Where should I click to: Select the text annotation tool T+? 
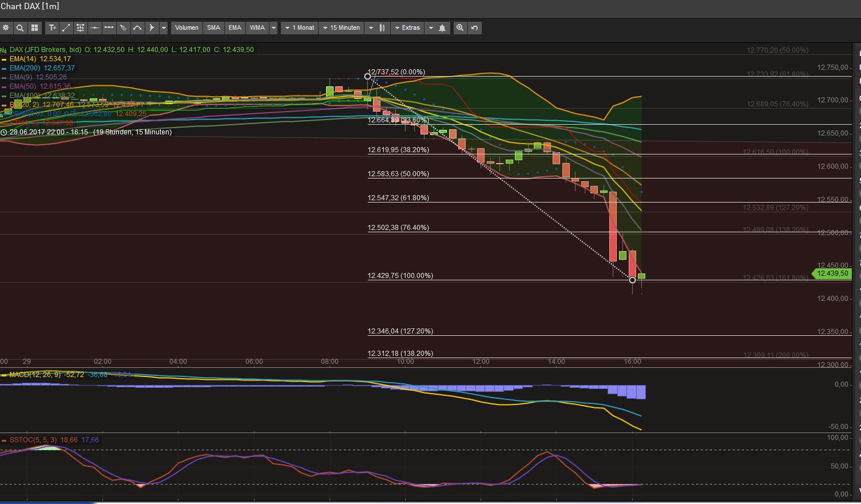(x=52, y=27)
